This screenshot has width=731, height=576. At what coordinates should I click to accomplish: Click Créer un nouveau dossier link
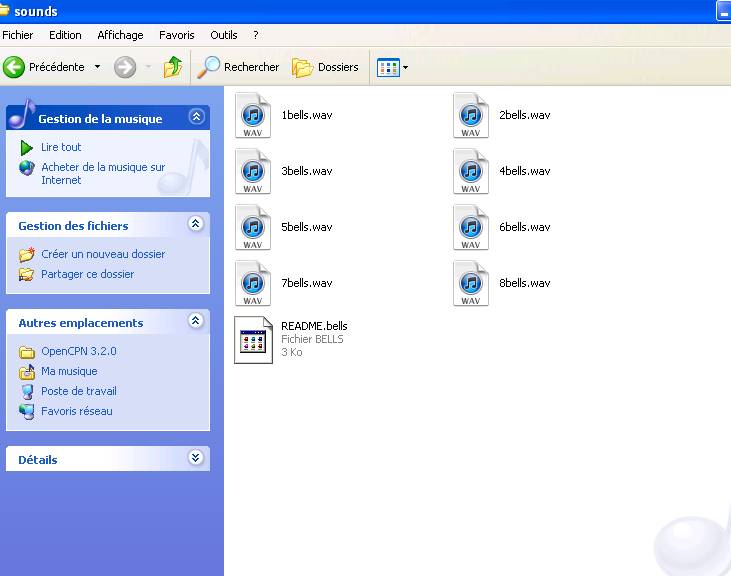102,254
